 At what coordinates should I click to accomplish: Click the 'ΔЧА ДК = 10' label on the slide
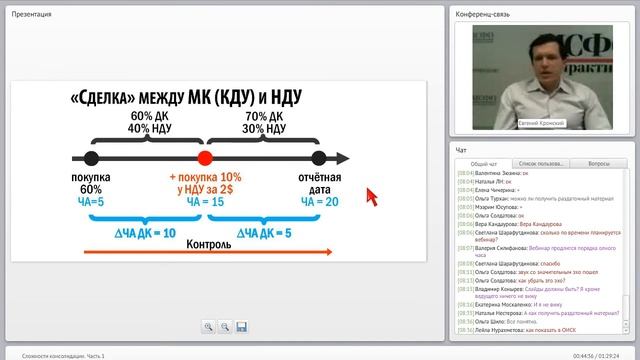[x=145, y=233]
